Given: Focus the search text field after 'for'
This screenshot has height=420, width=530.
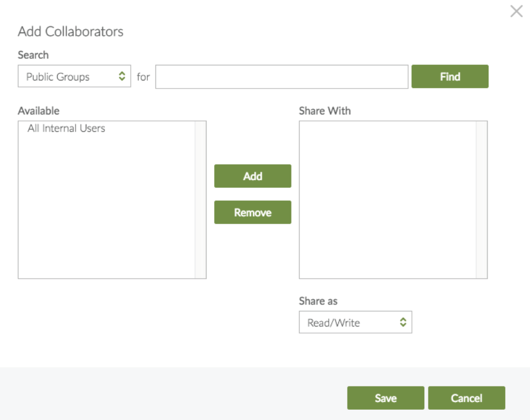Looking at the screenshot, I should coord(281,77).
